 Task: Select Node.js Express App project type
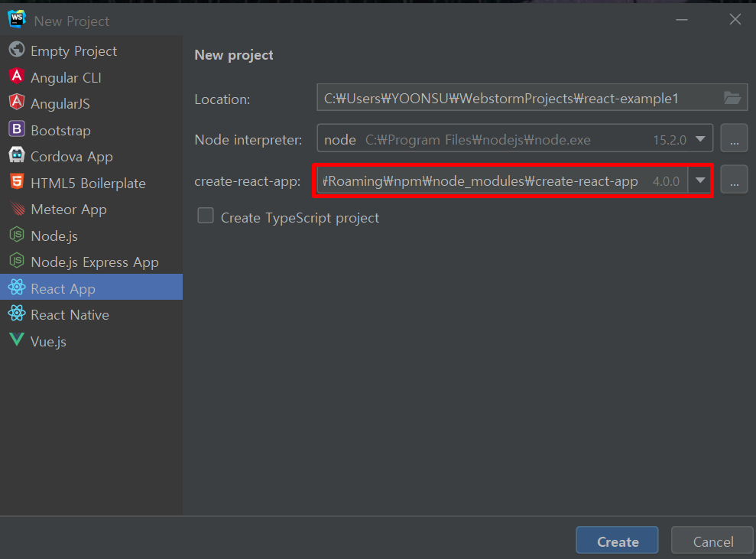[91, 262]
